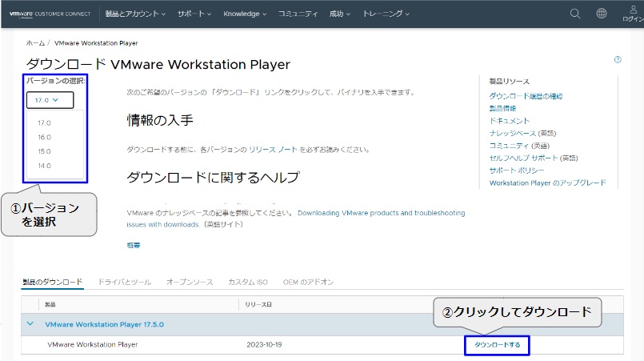Viewport: 644px width, 361px height.
Task: Click the VMware Workstation Player breadcrumb
Action: point(96,42)
